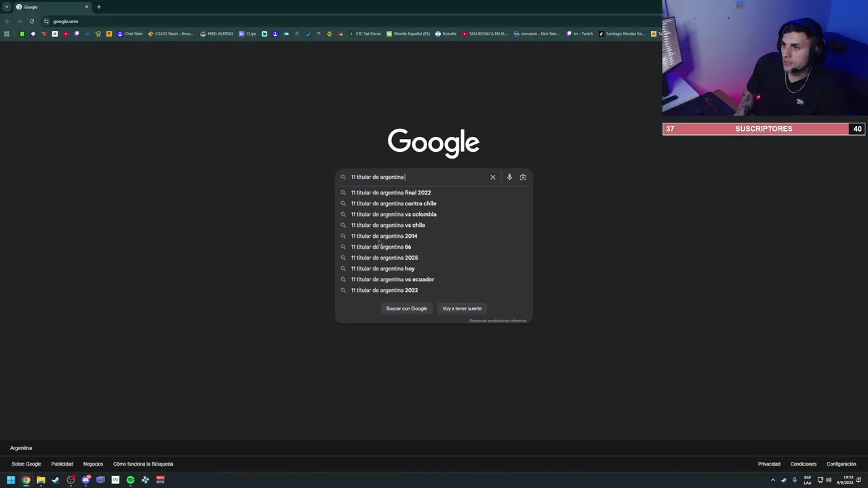
Task: Go back to the previous page
Action: click(x=7, y=21)
